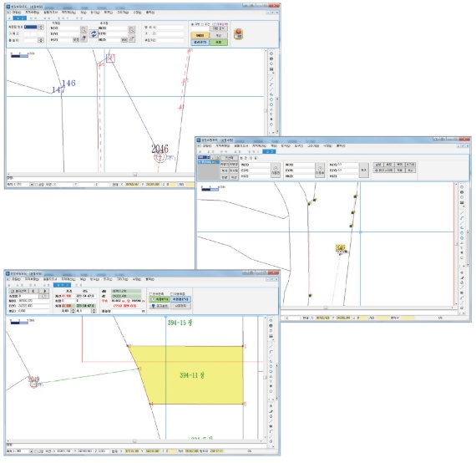
Task: Click the horizontal scrollbar thumb in bottom window
Action: coord(134,440)
